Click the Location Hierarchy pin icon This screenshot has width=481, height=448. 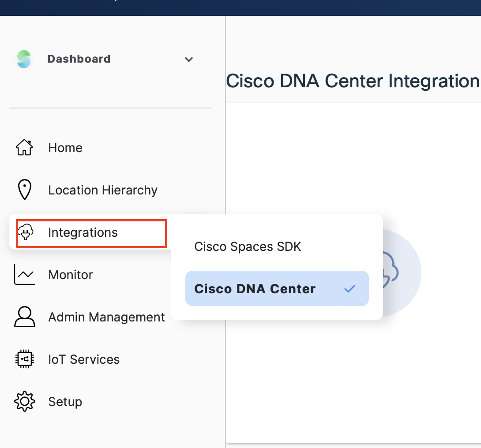coord(24,190)
